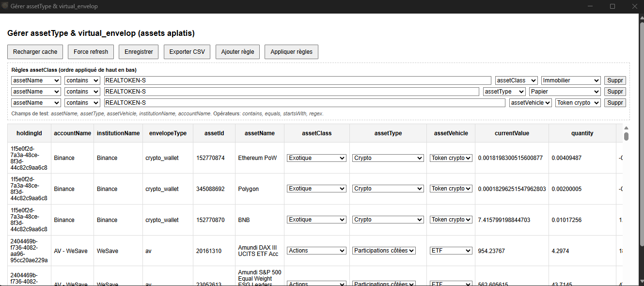Open the assetVehicle target dropdown in third rule
The image size is (644, 286).
pyautogui.click(x=530, y=103)
